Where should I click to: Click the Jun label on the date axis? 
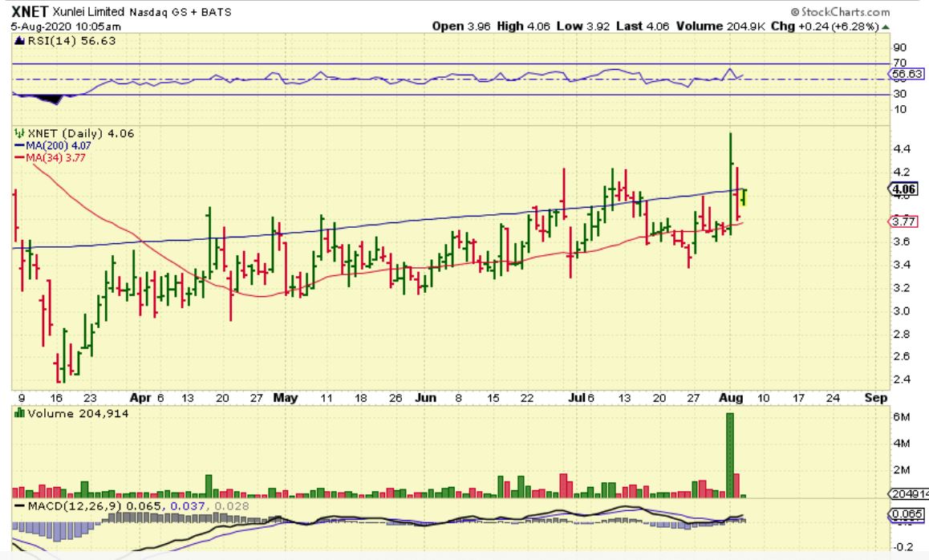pyautogui.click(x=426, y=397)
